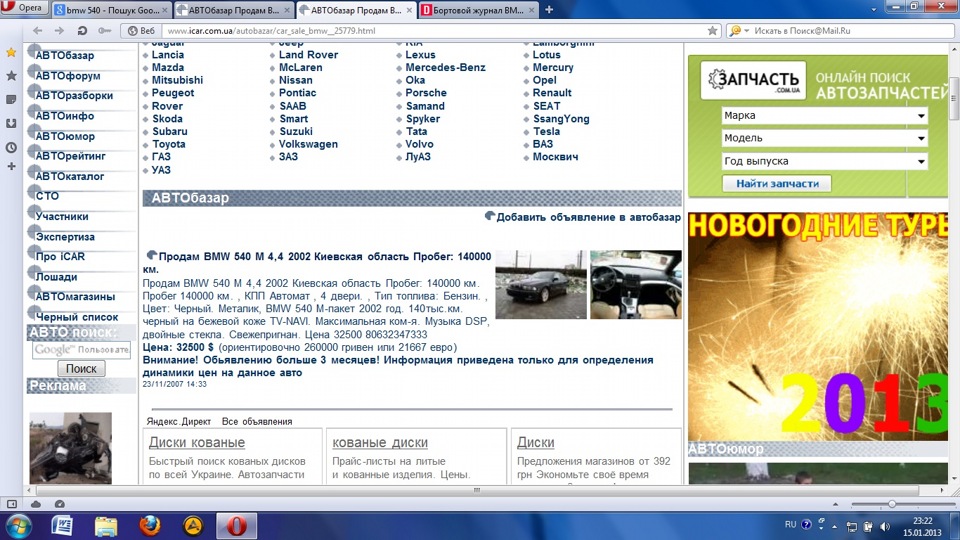Viewport: 960px width, 540px height.
Task: Bookmark page using star in address bar
Action: click(x=712, y=31)
